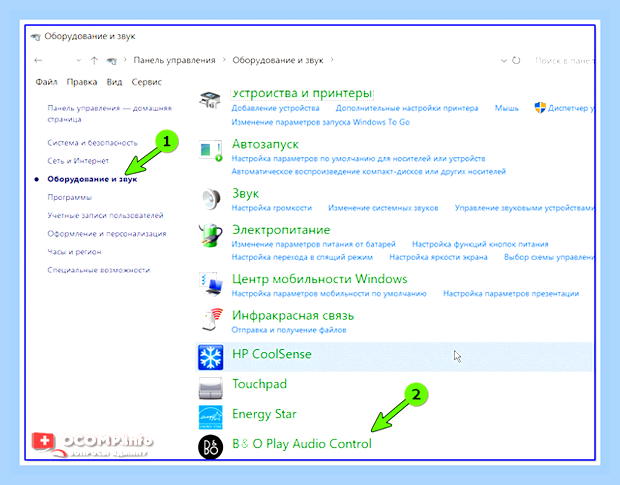Click the Электропитание battery icon
This screenshot has width=620, height=485.
210,236
